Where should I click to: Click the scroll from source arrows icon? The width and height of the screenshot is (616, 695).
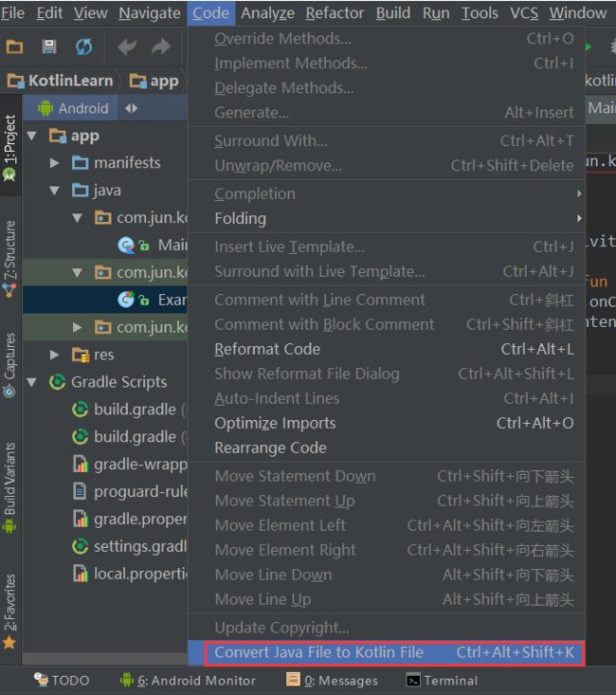131,108
